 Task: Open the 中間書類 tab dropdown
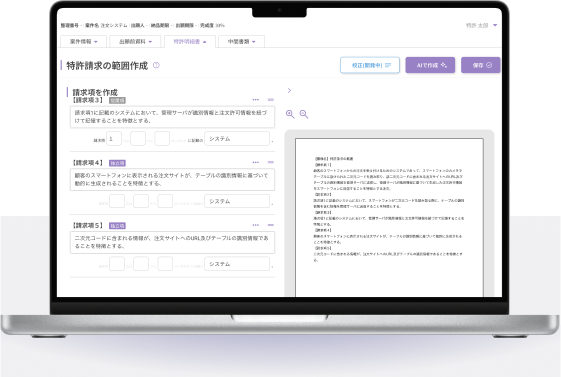242,41
